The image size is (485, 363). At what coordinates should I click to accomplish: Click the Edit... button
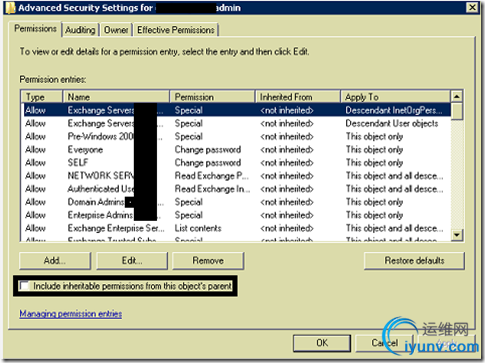pos(132,261)
